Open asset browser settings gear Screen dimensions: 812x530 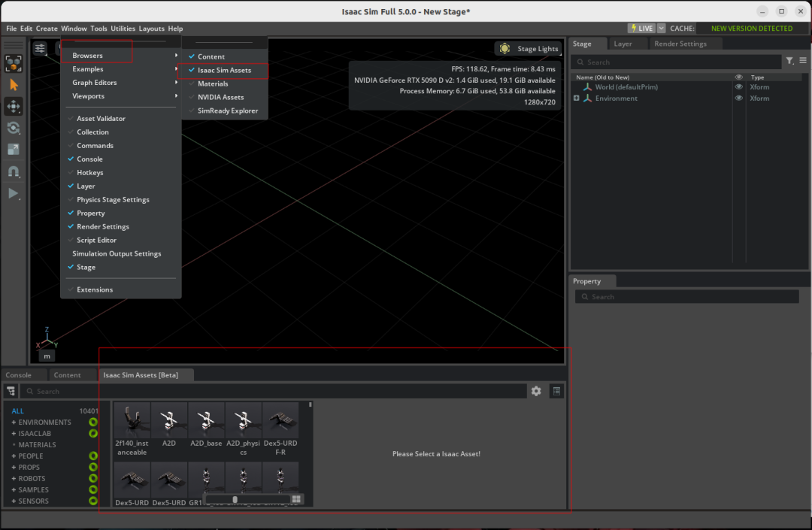tap(536, 391)
